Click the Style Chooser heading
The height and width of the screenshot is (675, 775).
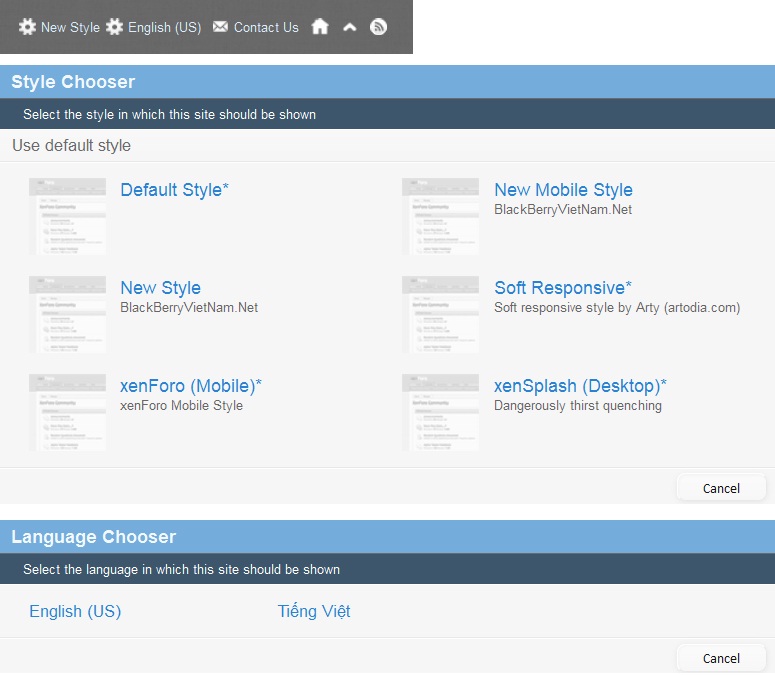73,82
